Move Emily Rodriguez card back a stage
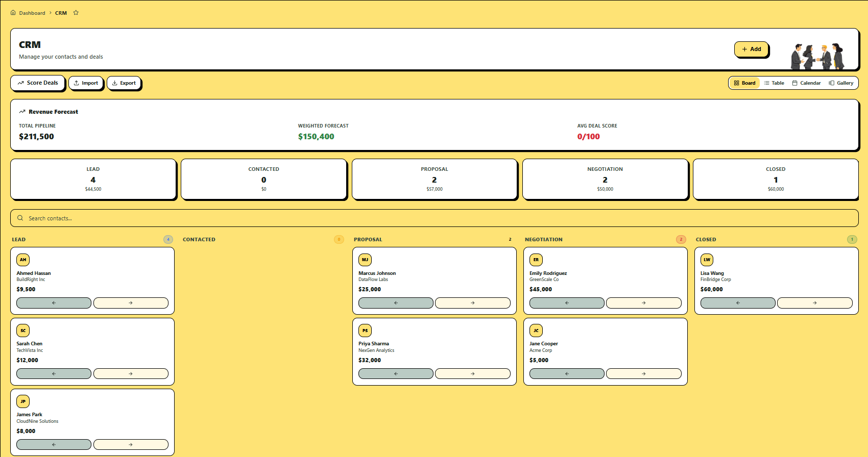The width and height of the screenshot is (868, 457). tap(567, 303)
